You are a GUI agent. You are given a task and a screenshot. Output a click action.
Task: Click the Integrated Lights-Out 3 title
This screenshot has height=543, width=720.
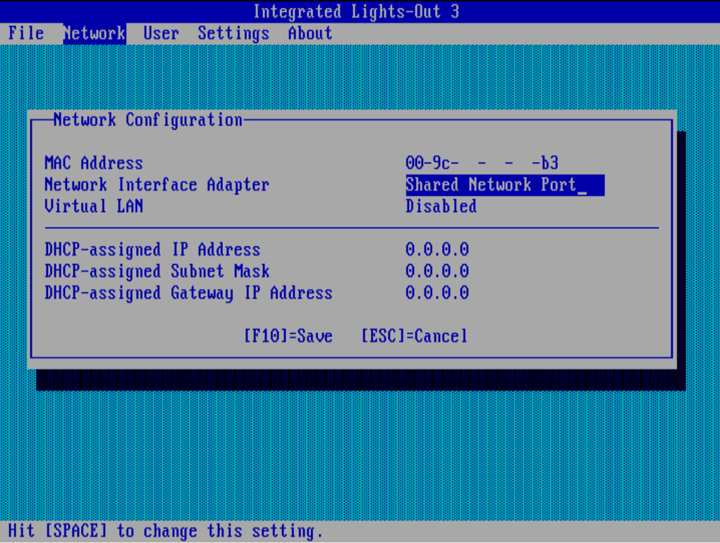tap(356, 12)
